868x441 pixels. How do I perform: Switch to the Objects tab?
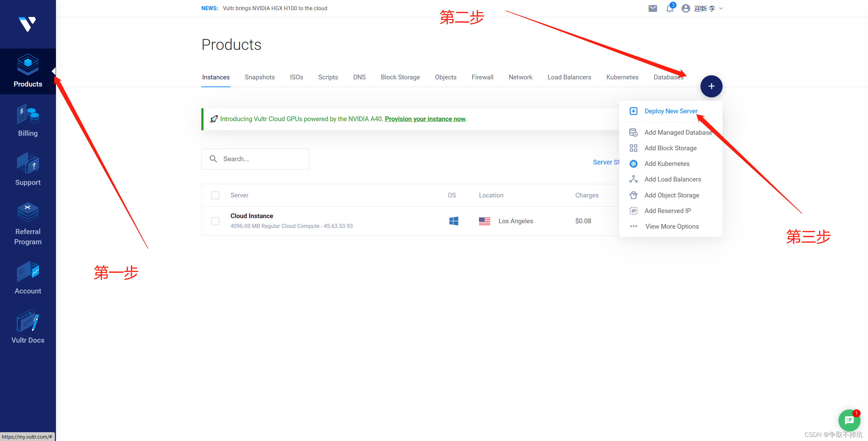tap(446, 77)
